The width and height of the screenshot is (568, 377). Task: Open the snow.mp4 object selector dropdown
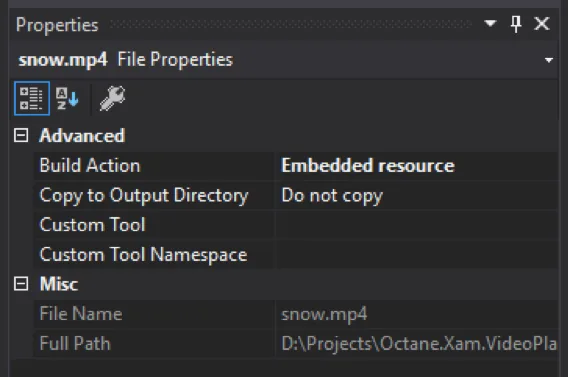[549, 60]
